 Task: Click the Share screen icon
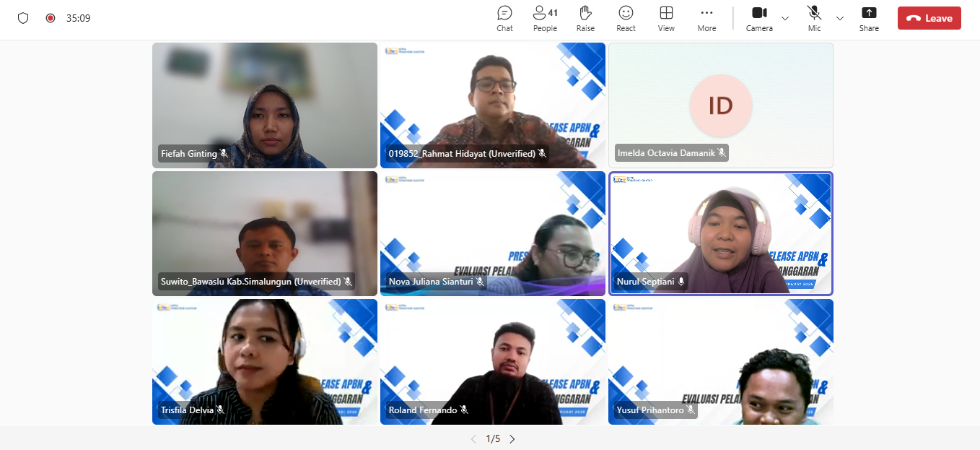point(869,18)
